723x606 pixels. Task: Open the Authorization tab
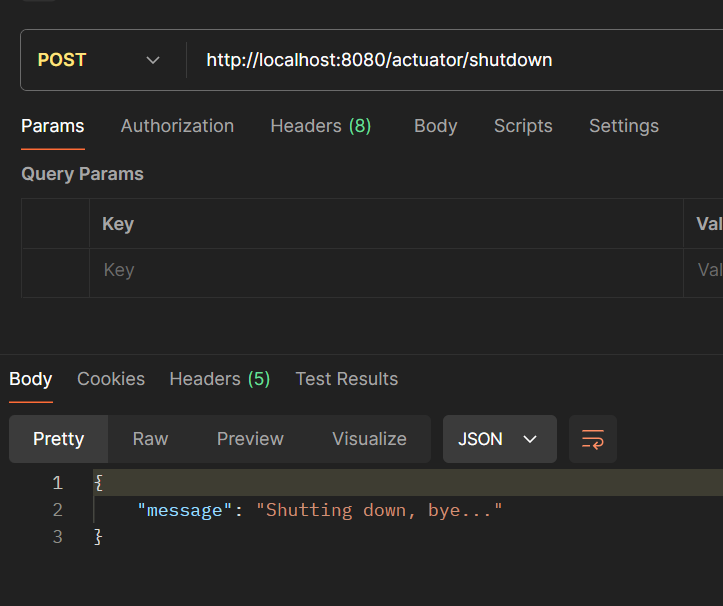tap(177, 126)
